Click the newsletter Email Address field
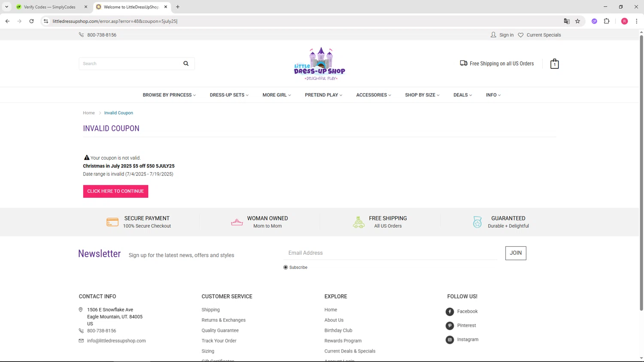 (x=390, y=253)
